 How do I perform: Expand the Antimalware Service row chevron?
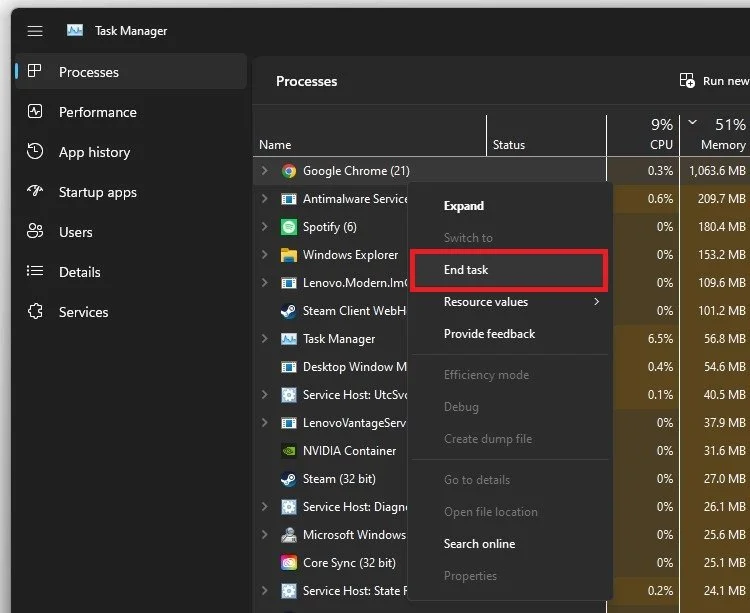coord(264,198)
